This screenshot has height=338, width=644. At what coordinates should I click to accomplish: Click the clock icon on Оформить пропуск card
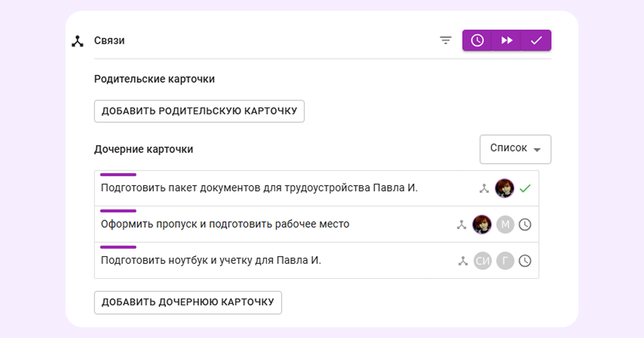click(525, 225)
